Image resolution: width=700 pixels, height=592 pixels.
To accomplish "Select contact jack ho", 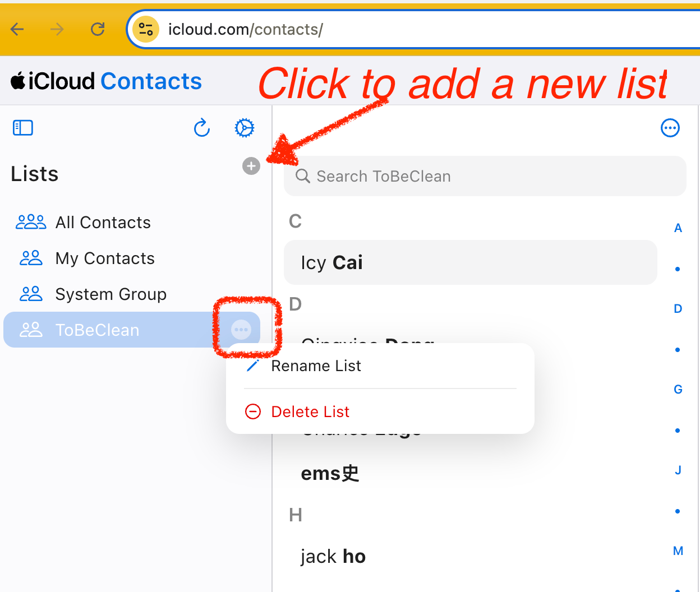I will pyautogui.click(x=471, y=556).
